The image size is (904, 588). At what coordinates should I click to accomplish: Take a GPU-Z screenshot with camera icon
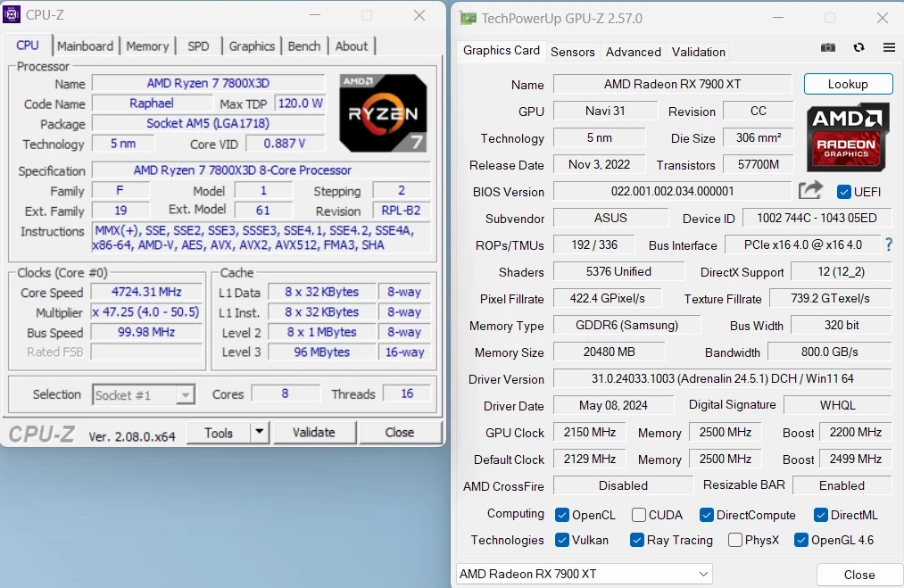tap(828, 48)
